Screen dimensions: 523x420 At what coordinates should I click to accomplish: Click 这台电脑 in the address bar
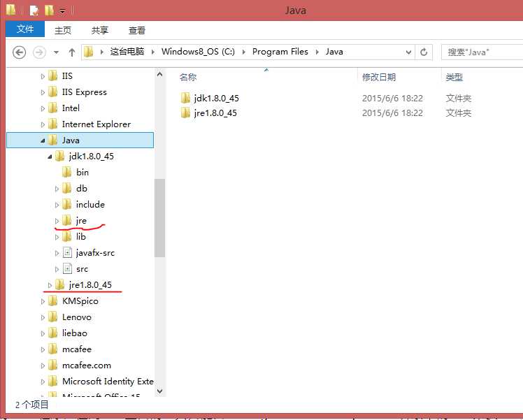[x=127, y=52]
